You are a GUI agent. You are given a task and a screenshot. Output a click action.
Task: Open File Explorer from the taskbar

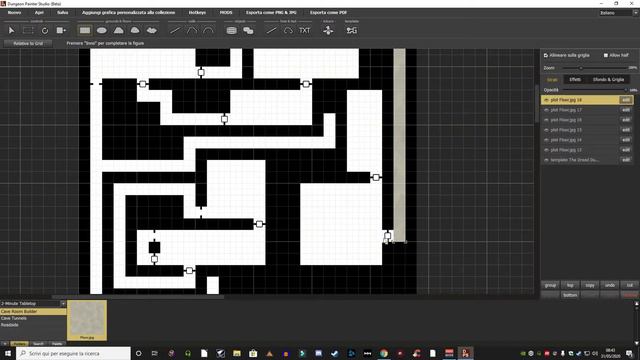(237, 353)
